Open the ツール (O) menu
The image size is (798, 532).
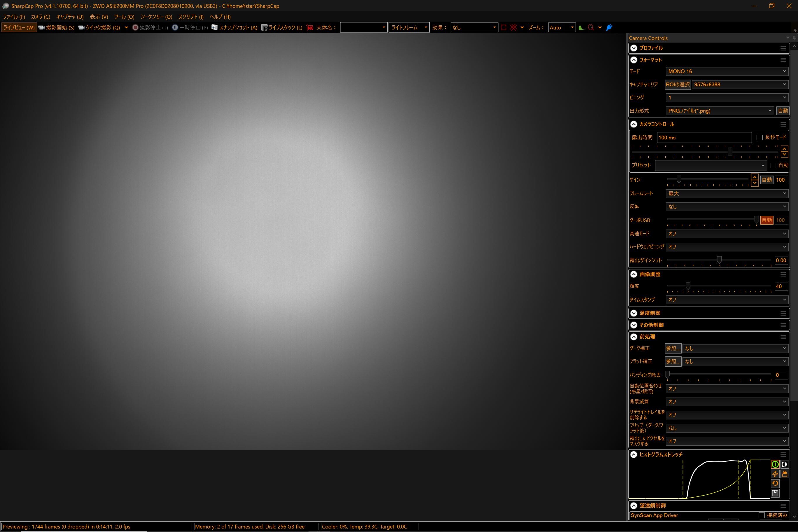(x=124, y=17)
